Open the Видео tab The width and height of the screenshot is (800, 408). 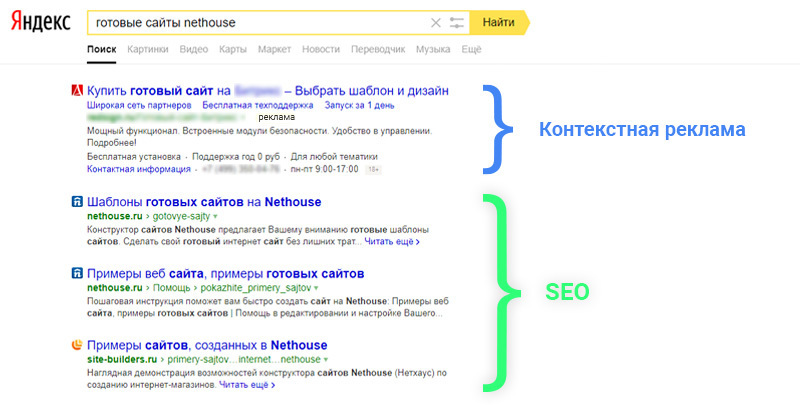click(194, 49)
